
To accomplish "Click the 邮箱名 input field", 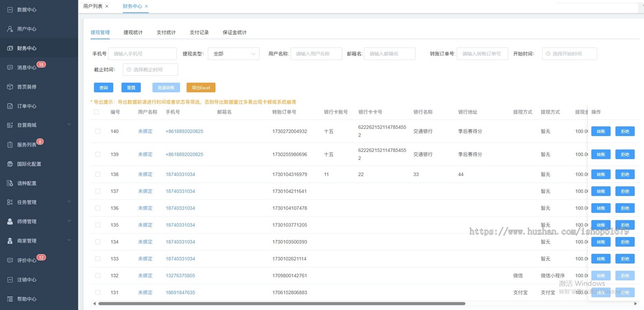I will (x=390, y=54).
